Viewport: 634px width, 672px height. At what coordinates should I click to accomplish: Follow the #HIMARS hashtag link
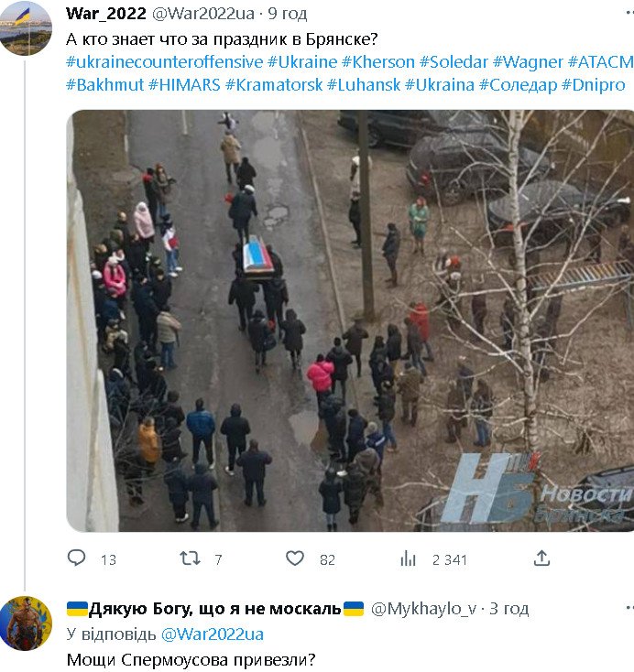184,85
